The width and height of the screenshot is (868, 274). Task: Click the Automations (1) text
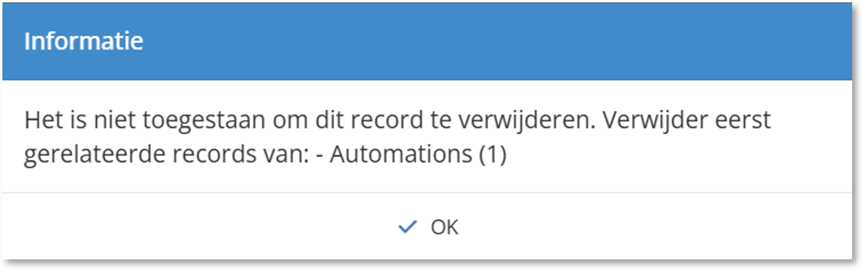(418, 155)
